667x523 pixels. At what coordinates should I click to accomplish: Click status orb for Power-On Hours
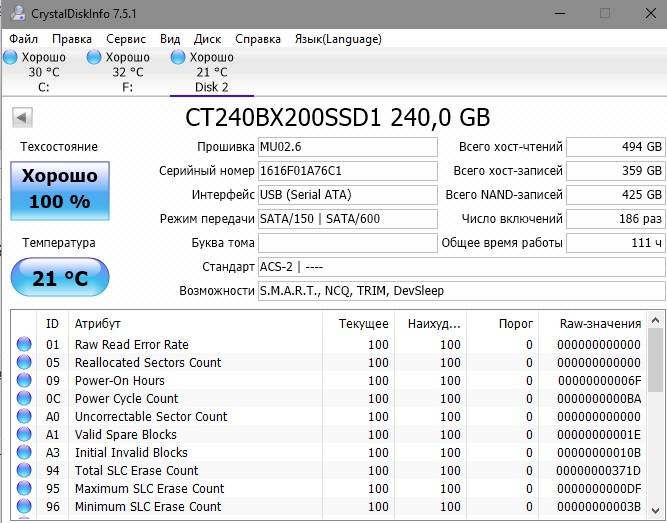[24, 381]
